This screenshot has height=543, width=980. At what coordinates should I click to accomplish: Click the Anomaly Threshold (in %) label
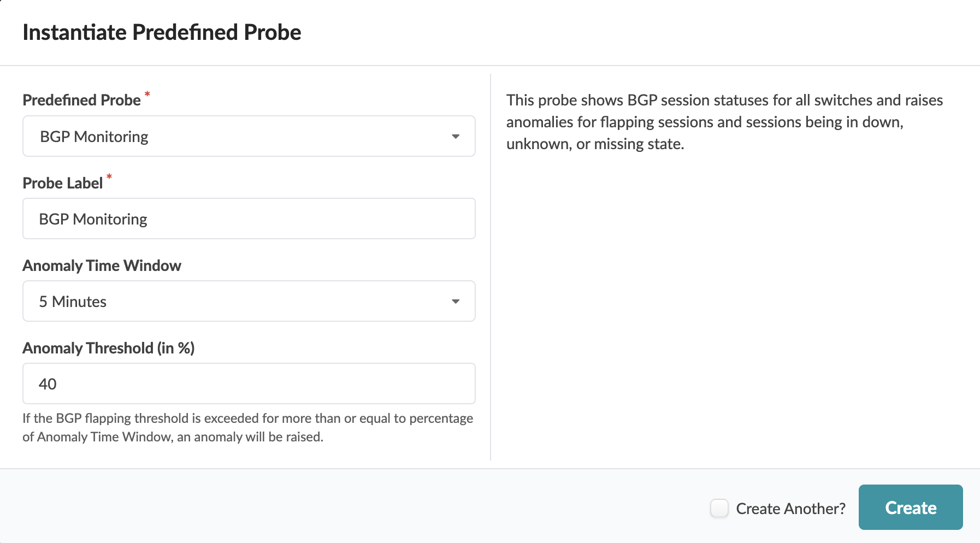108,348
